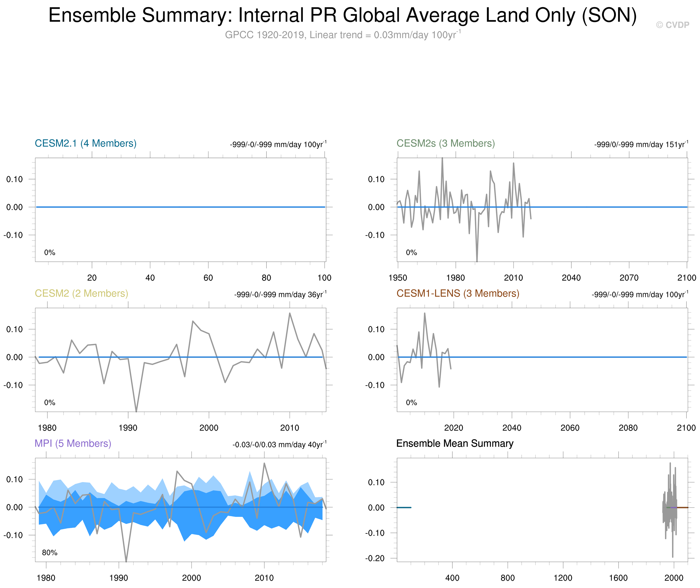Image resolution: width=700 pixels, height=588 pixels.
Task: Click the 2040 x-axis label in CESM2s plot
Action: pyautogui.click(x=571, y=278)
